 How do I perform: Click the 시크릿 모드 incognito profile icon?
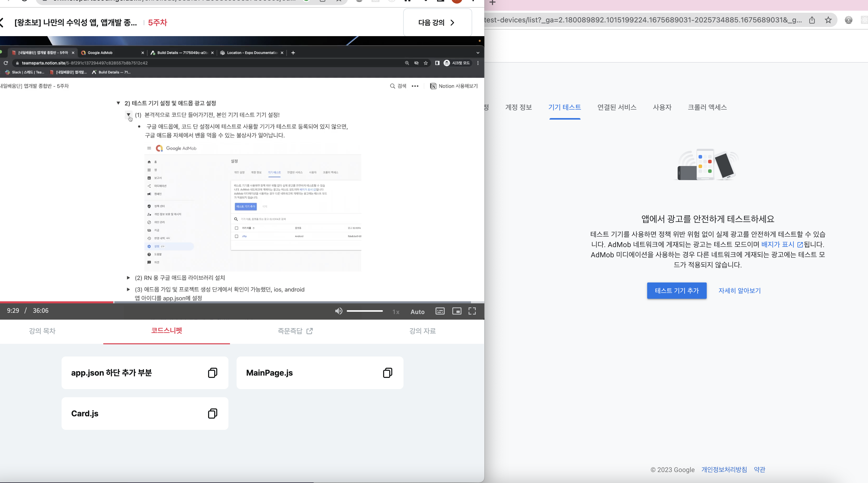click(457, 63)
